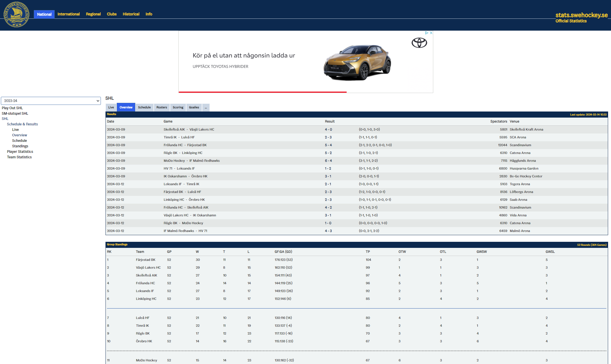The height and width of the screenshot is (364, 611).
Task: Switch to the Schedule tab
Action: tap(144, 107)
